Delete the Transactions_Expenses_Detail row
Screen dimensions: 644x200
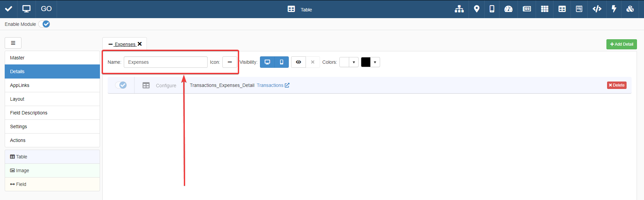point(616,85)
